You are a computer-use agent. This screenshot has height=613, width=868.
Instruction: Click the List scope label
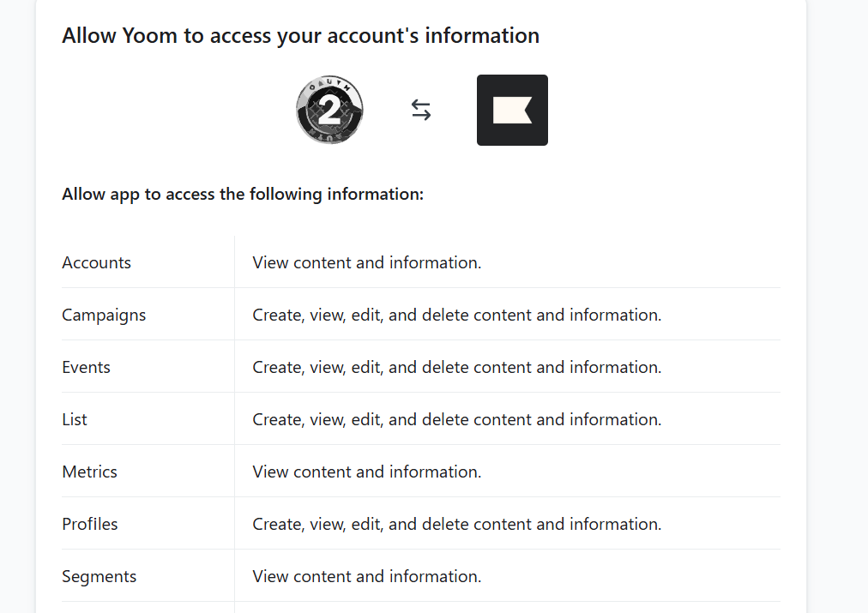tap(75, 419)
